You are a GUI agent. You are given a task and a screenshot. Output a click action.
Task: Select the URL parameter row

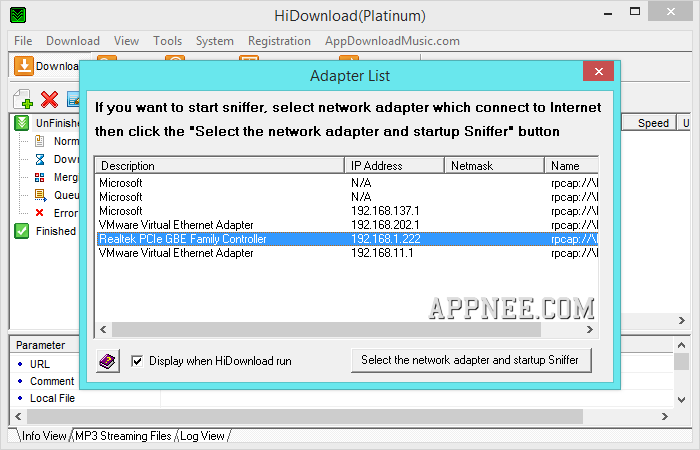[x=40, y=364]
